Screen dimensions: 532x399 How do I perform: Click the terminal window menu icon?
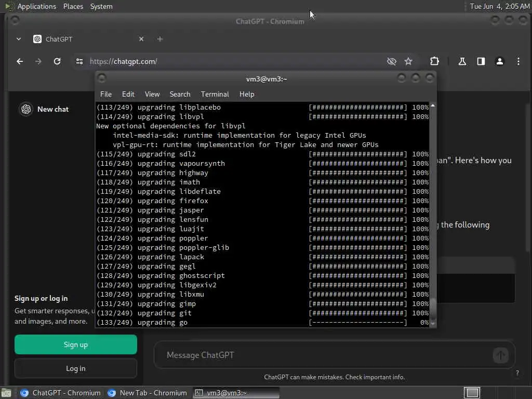point(102,78)
